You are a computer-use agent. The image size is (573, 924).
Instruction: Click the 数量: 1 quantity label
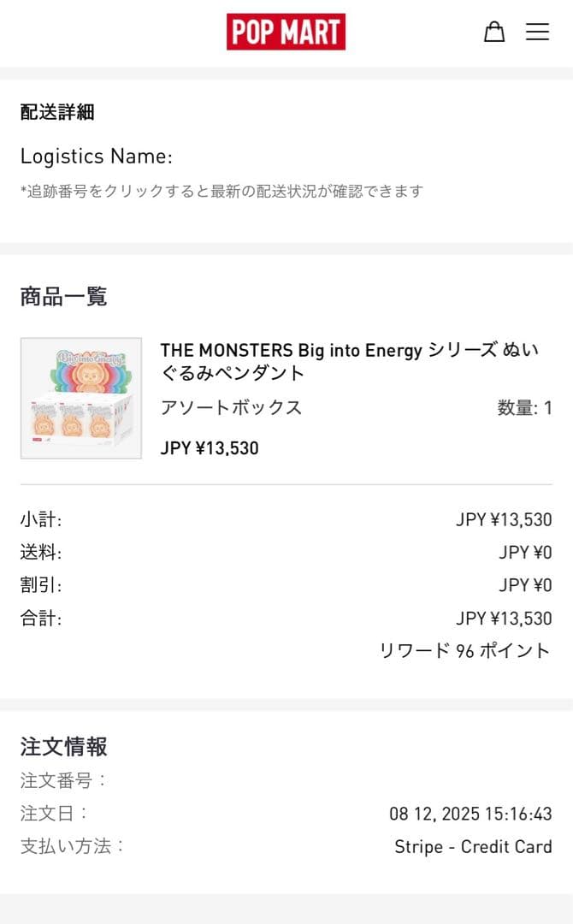tap(524, 408)
